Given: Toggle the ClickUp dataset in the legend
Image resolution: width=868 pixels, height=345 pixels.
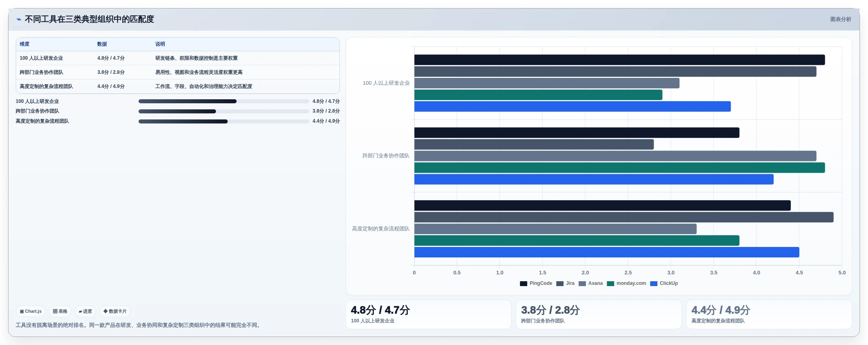Looking at the screenshot, I should point(664,284).
